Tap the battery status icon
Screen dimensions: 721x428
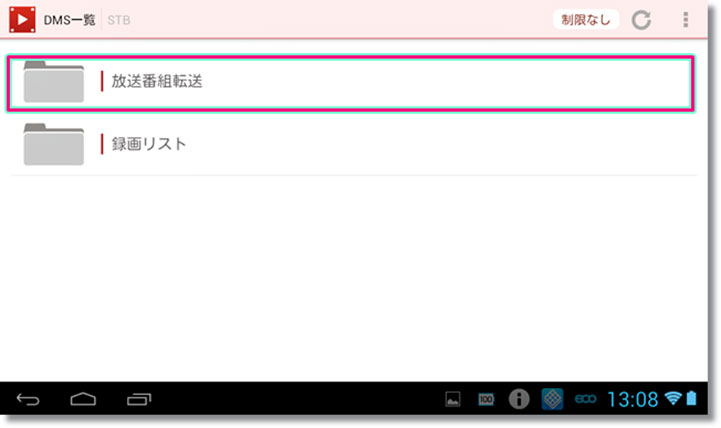(691, 398)
